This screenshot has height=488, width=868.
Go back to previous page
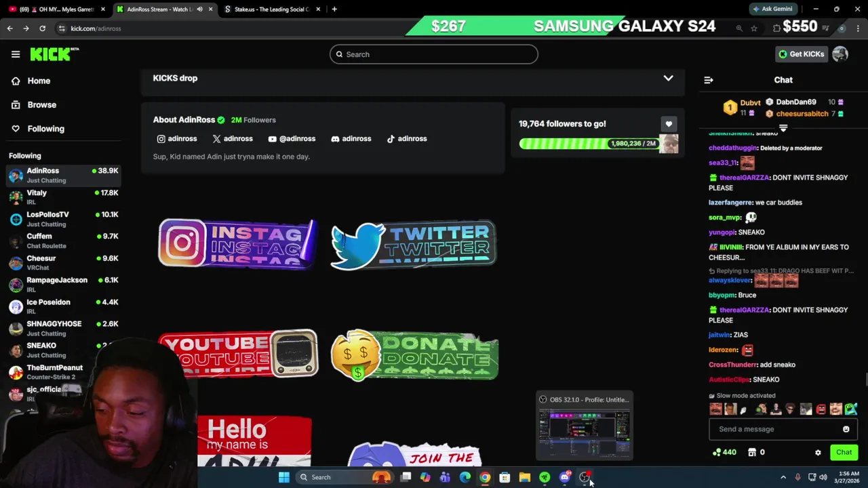9,28
